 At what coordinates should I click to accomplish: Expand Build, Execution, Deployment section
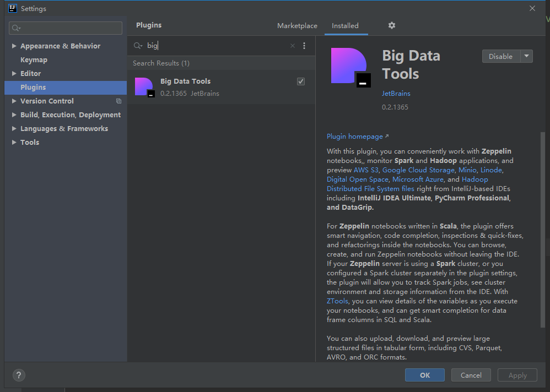click(x=14, y=115)
